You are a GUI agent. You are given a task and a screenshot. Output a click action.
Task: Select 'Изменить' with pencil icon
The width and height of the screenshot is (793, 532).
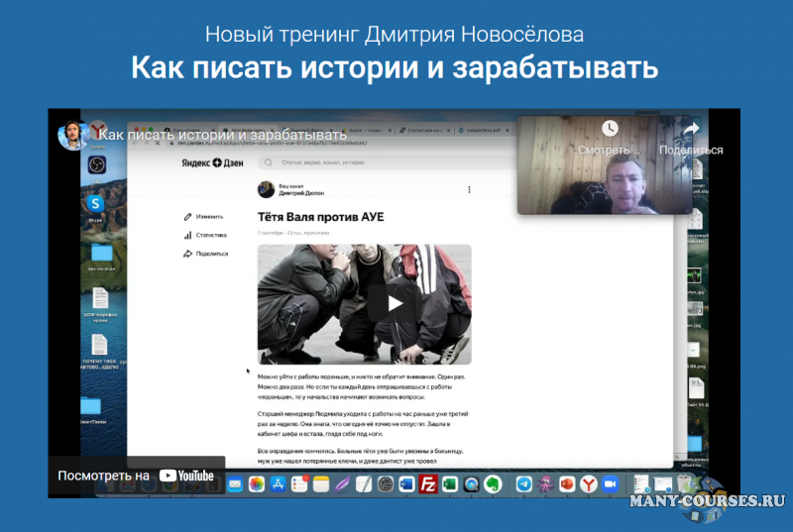point(209,216)
